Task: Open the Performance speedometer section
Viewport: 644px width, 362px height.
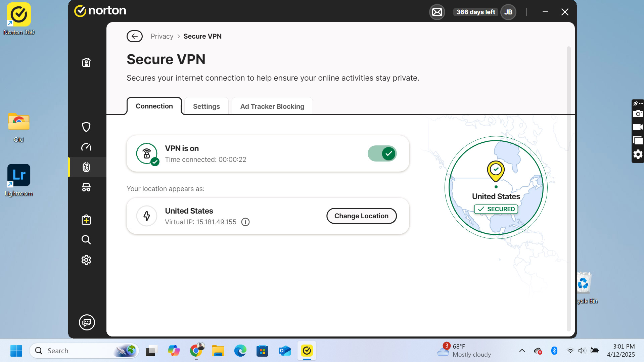Action: pos(86,147)
